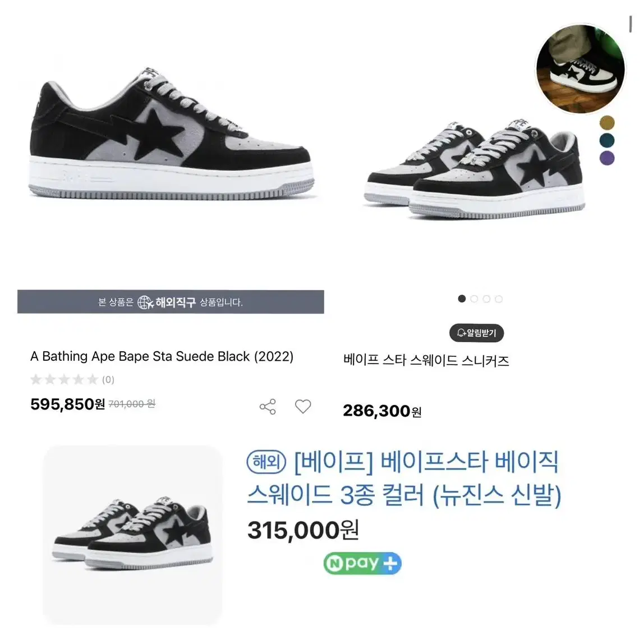Click the plus icon on Npay badge
The image size is (644, 644).
click(390, 563)
